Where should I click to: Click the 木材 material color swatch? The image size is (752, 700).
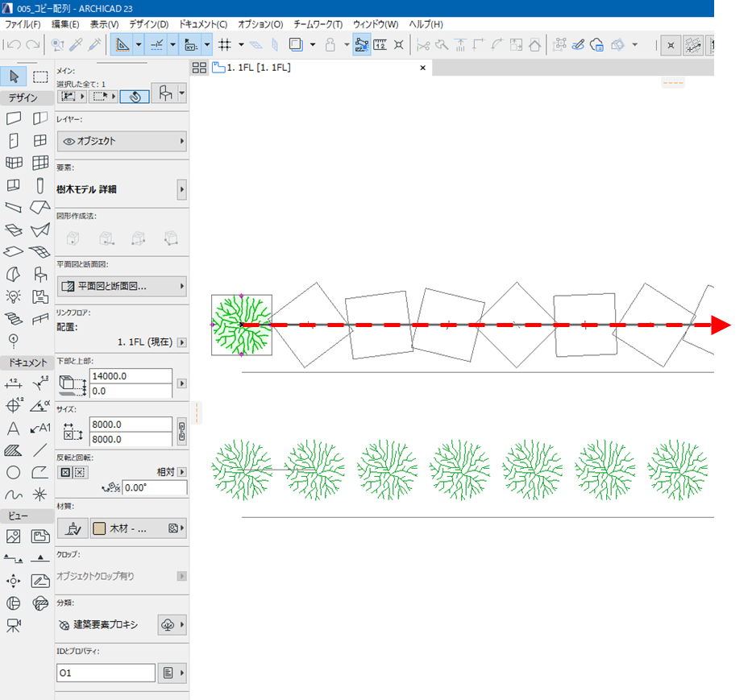[99, 528]
